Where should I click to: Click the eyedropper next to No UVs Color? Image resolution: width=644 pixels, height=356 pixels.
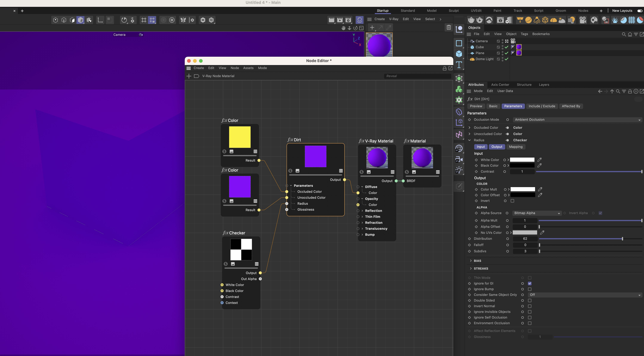click(x=542, y=232)
